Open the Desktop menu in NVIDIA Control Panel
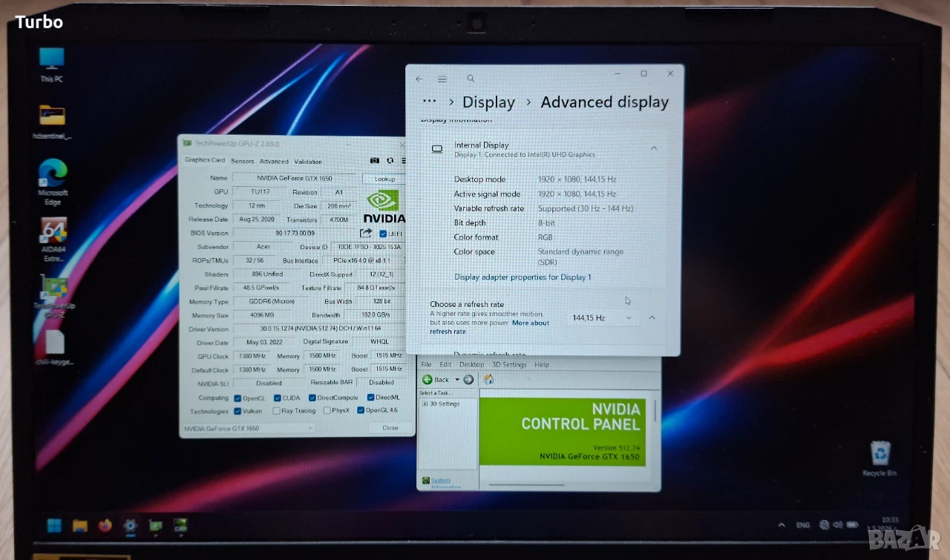The height and width of the screenshot is (560, 950). point(472,365)
